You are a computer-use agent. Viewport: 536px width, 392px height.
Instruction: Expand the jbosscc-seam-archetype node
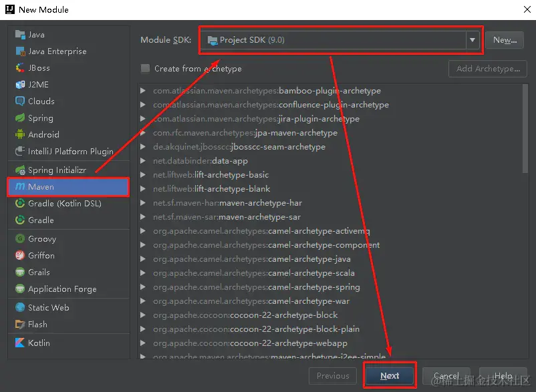click(143, 146)
